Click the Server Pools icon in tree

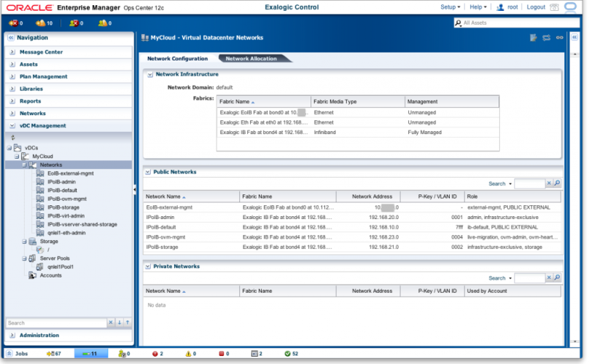(33, 258)
